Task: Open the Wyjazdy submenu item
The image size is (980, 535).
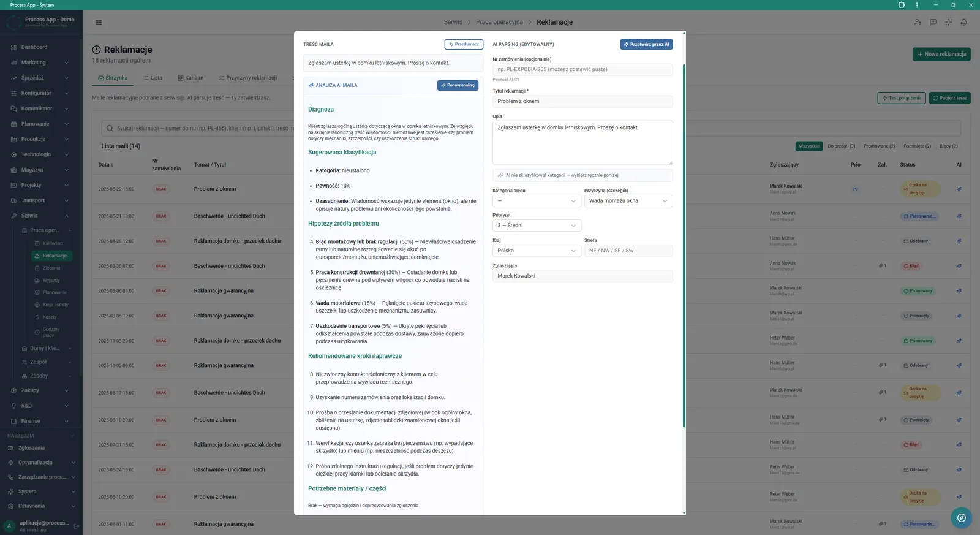Action: tap(51, 280)
